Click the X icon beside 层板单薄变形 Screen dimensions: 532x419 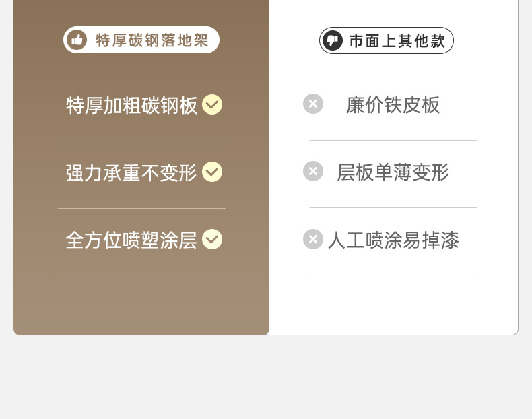(x=313, y=171)
